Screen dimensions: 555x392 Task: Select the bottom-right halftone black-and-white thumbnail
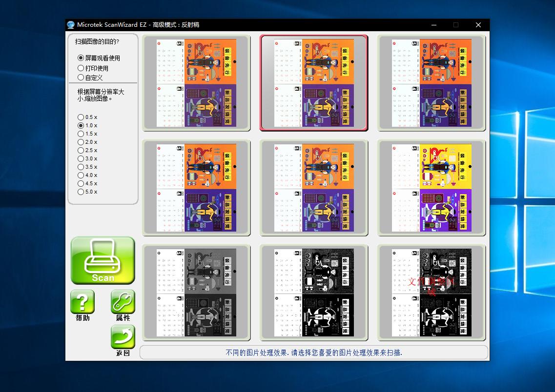(x=432, y=293)
